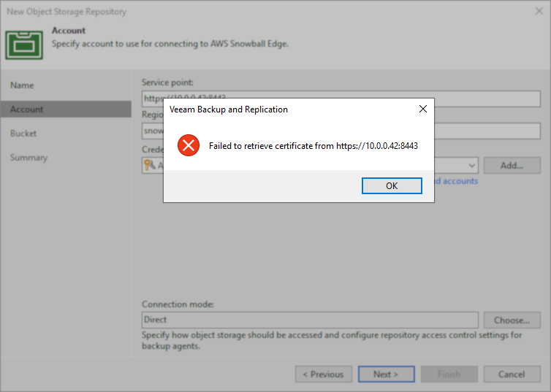Viewport: 551px width, 392px height.
Task: Click the credentials key icon
Action: pos(150,165)
